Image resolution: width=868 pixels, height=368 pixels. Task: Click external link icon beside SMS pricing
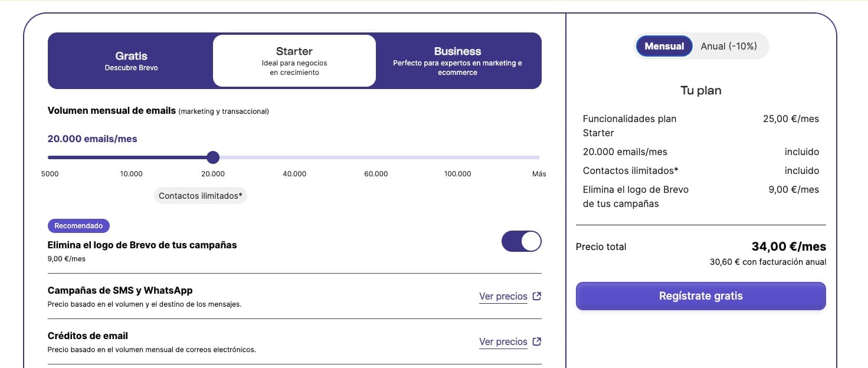click(x=537, y=296)
